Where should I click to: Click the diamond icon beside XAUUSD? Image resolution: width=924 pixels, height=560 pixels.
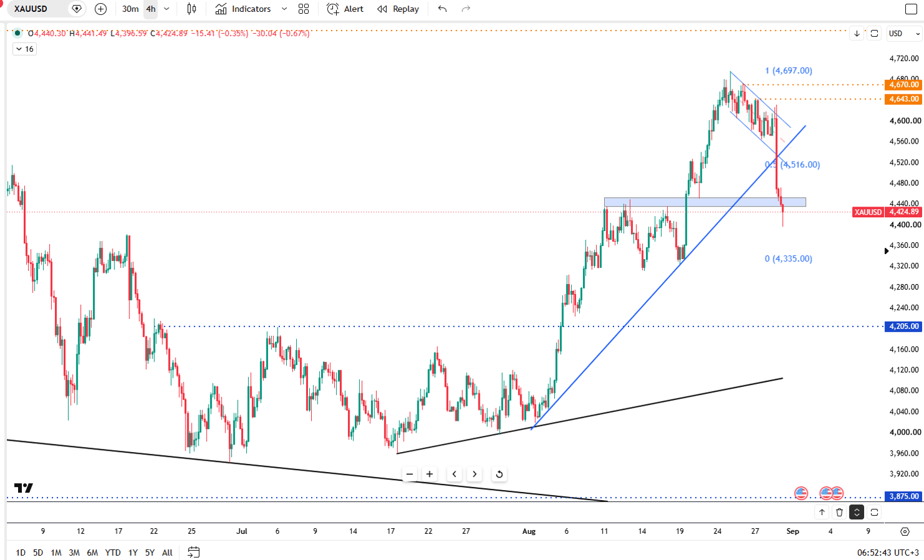click(77, 9)
